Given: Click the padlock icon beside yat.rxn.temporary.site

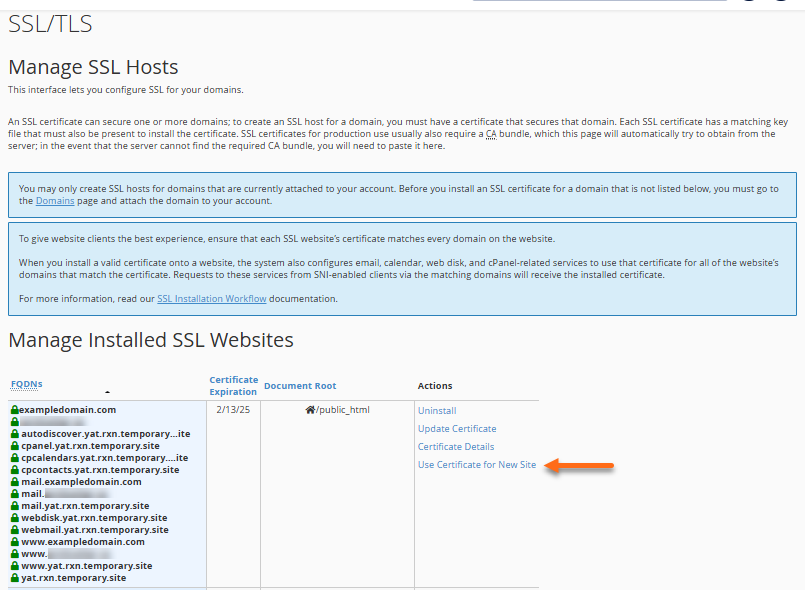Looking at the screenshot, I should (x=13, y=577).
